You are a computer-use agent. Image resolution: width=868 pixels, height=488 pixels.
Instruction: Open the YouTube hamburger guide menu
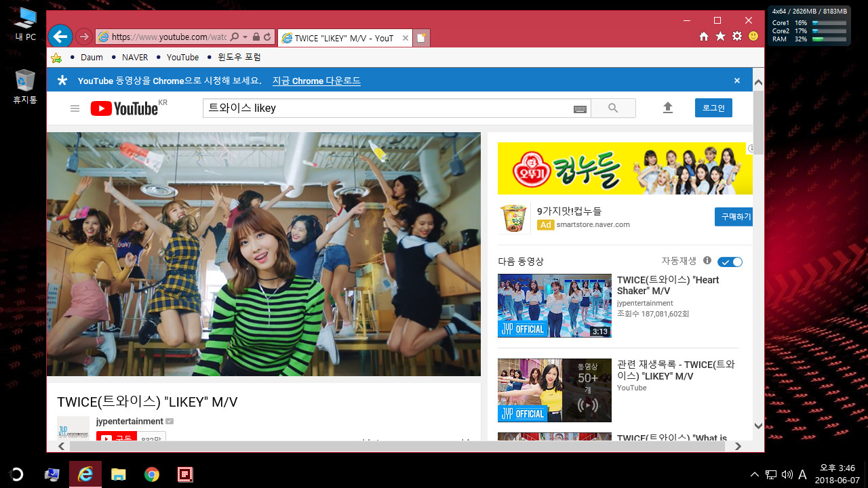(75, 108)
